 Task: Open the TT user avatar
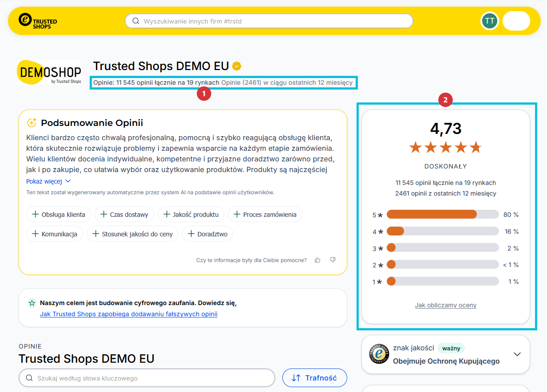[490, 21]
